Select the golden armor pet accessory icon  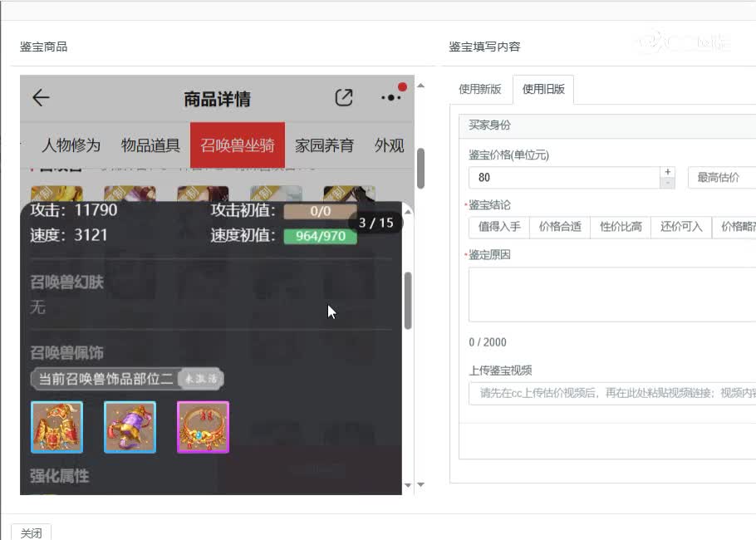(x=56, y=426)
